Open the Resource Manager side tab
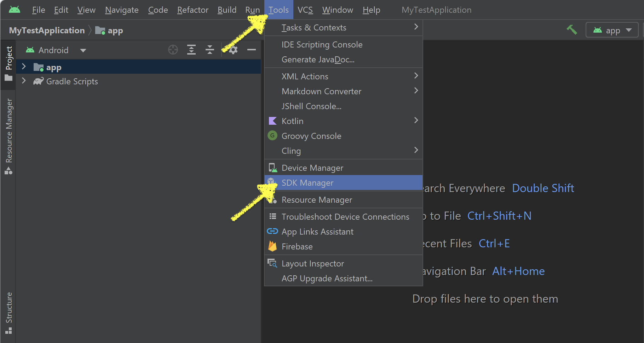 [x=8, y=136]
